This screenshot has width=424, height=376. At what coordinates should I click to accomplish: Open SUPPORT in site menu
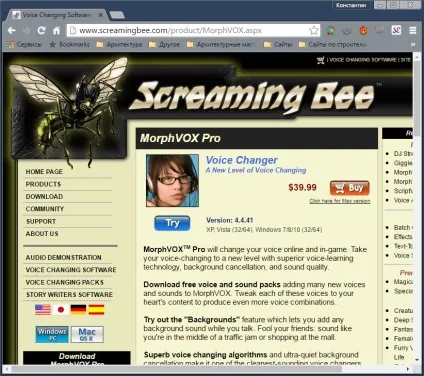[41, 221]
